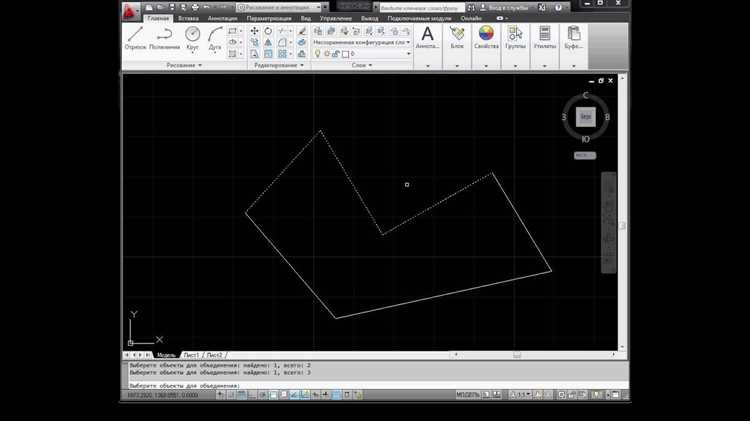Screen dimensions: 750x421
Task: Click the binoculars search icon
Action: (x=471, y=8)
